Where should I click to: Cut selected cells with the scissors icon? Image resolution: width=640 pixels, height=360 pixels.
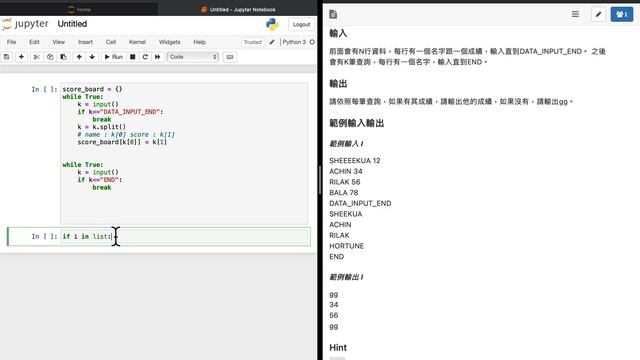tap(36, 57)
